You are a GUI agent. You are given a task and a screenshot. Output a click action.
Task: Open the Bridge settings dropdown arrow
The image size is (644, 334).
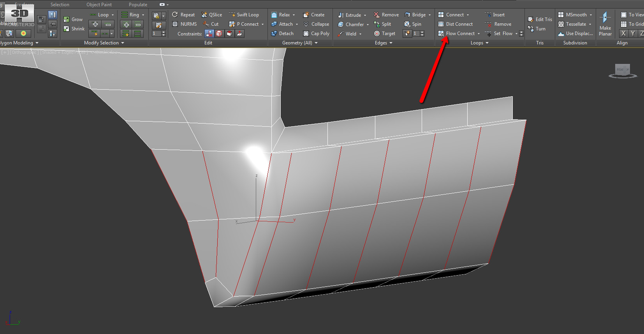[429, 15]
